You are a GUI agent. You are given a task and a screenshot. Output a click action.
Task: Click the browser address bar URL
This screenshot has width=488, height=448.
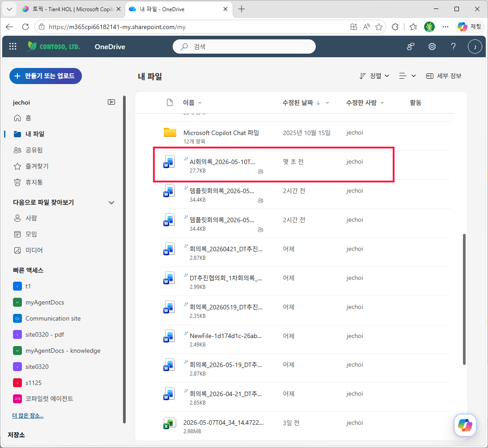117,27
